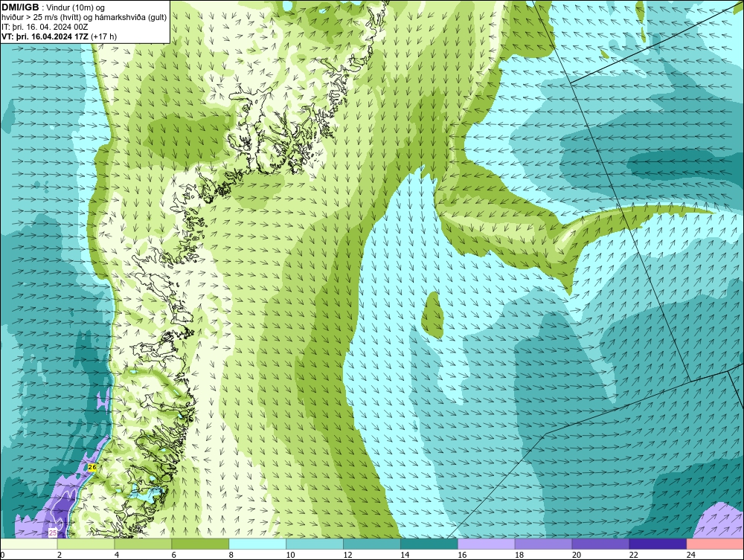Image resolution: width=744 pixels, height=560 pixels.
Task: Click the light teal 10–12 m/s legend swatch
Action: (315, 544)
